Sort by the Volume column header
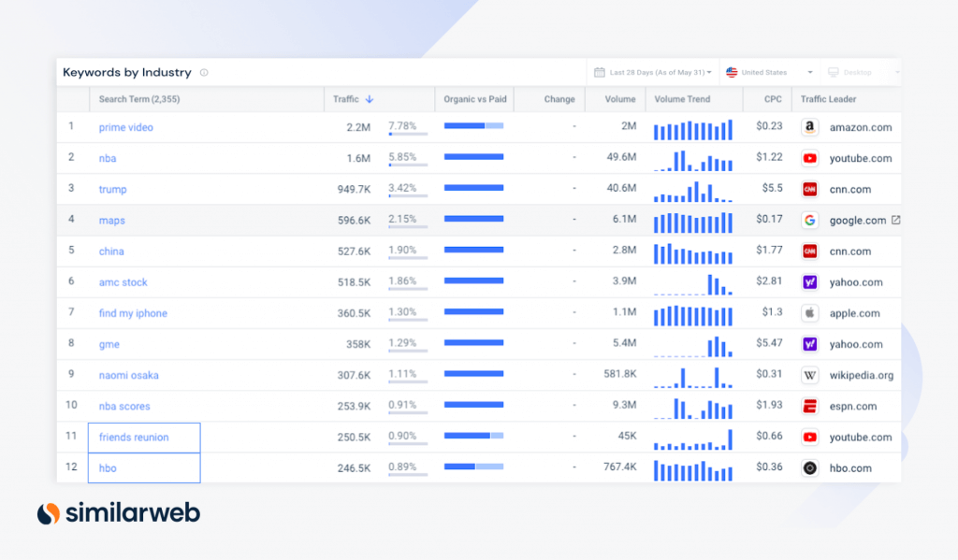The height and width of the screenshot is (560, 958). tap(620, 99)
